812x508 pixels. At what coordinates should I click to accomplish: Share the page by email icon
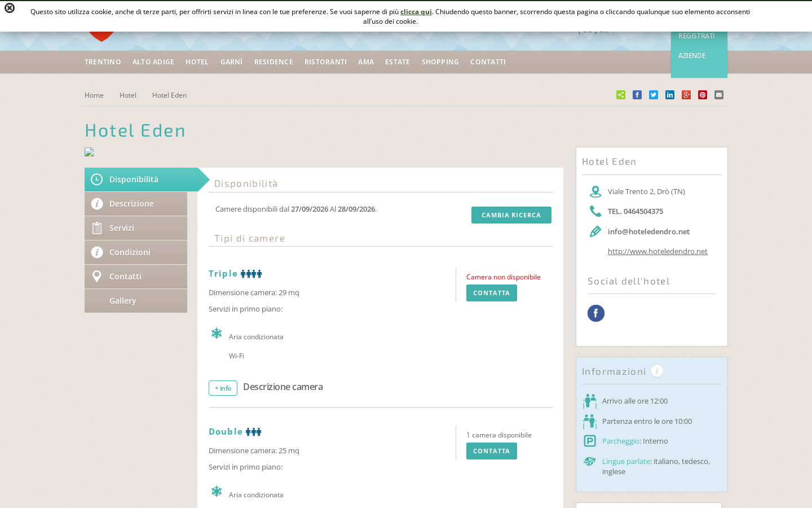click(x=719, y=95)
